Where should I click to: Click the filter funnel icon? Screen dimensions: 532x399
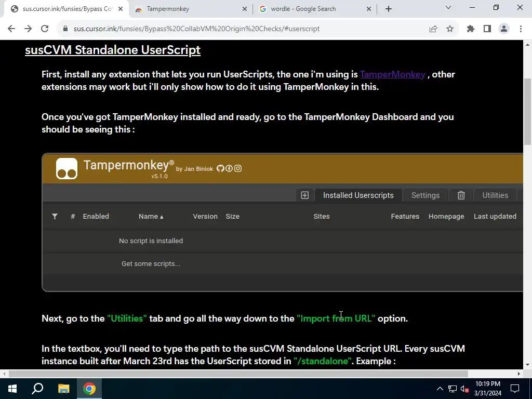click(x=55, y=217)
